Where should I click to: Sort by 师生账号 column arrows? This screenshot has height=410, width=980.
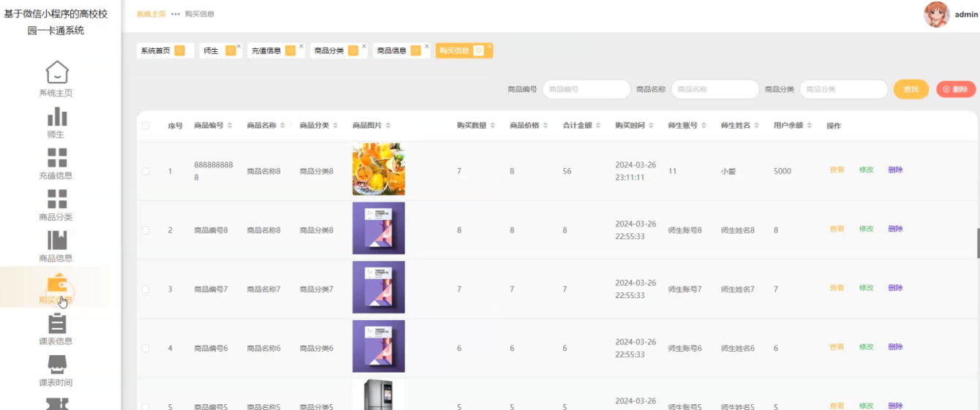click(704, 126)
